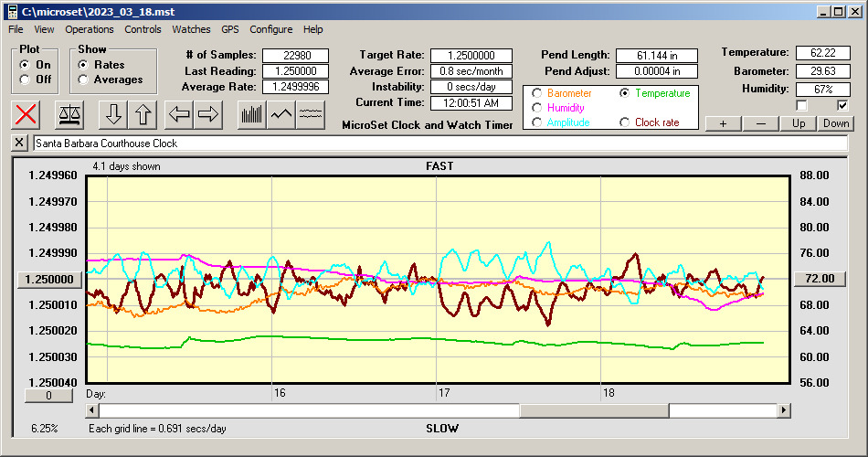
Task: Click the left arrow toolbar button
Action: [x=179, y=114]
